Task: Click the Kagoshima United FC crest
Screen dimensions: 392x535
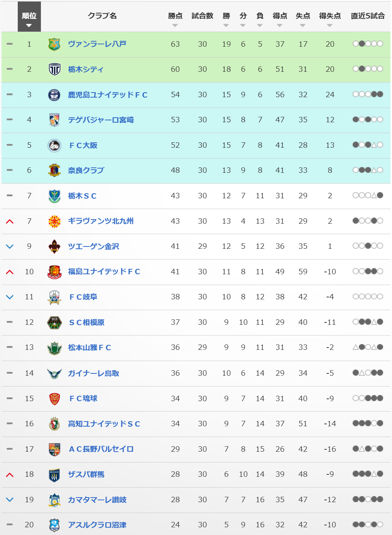Action: click(54, 95)
